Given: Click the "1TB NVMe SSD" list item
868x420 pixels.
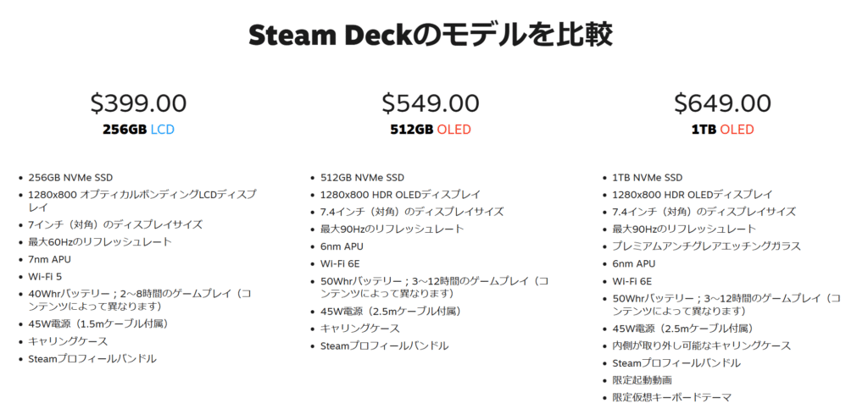Looking at the screenshot, I should coord(647,177).
